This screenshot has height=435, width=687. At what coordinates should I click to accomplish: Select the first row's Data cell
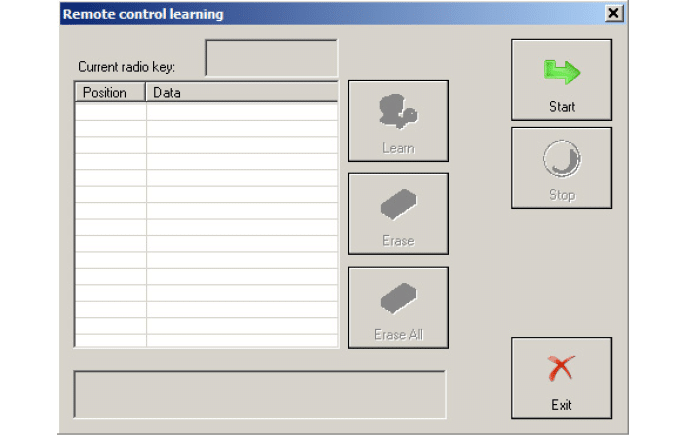coord(242,111)
